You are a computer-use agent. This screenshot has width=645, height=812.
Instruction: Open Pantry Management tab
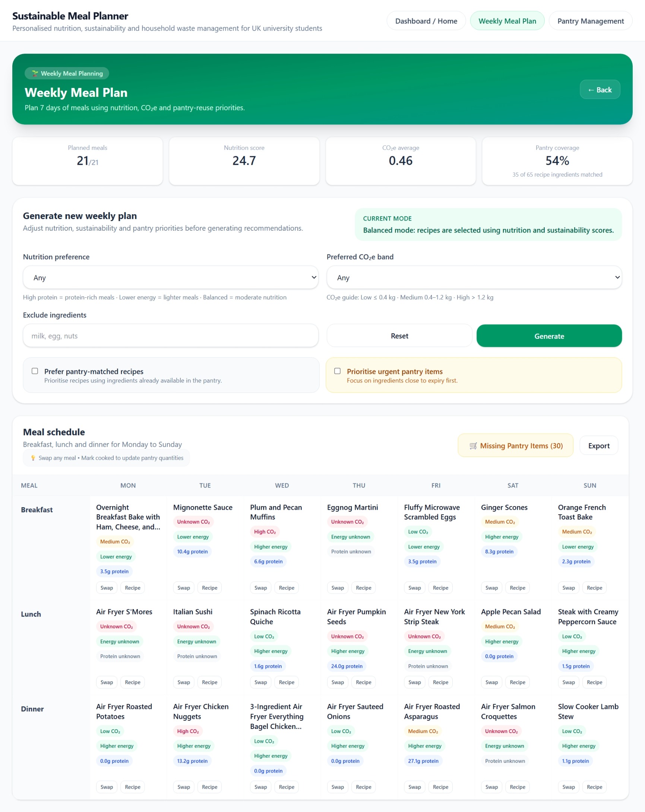pyautogui.click(x=590, y=21)
